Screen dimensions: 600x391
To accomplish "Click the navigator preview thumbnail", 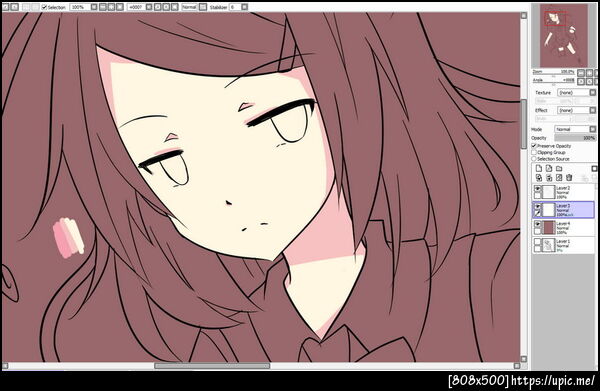I will pyautogui.click(x=564, y=36).
